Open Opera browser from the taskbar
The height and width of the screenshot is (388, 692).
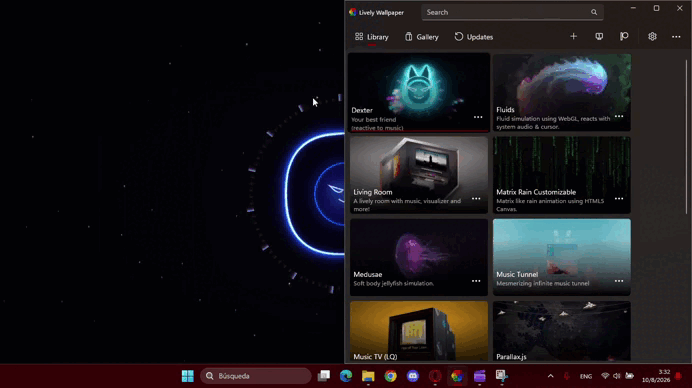click(435, 376)
